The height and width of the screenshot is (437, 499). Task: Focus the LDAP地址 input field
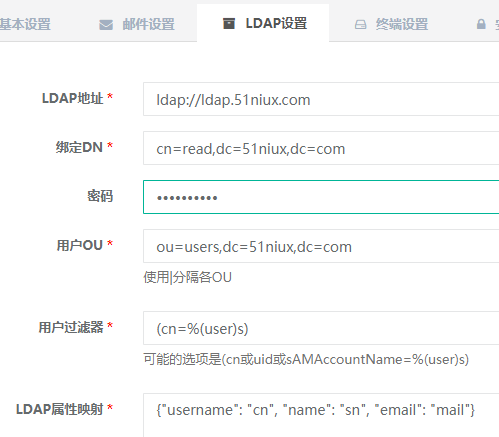321,99
